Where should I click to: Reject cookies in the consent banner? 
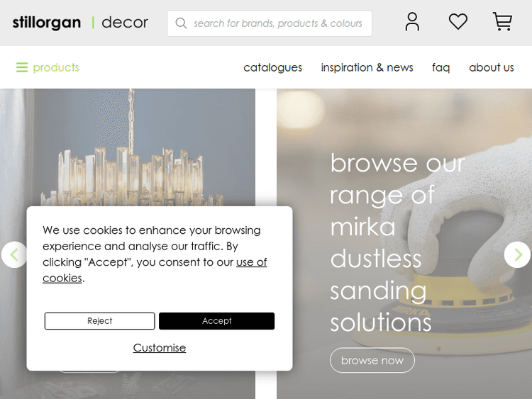(99, 321)
